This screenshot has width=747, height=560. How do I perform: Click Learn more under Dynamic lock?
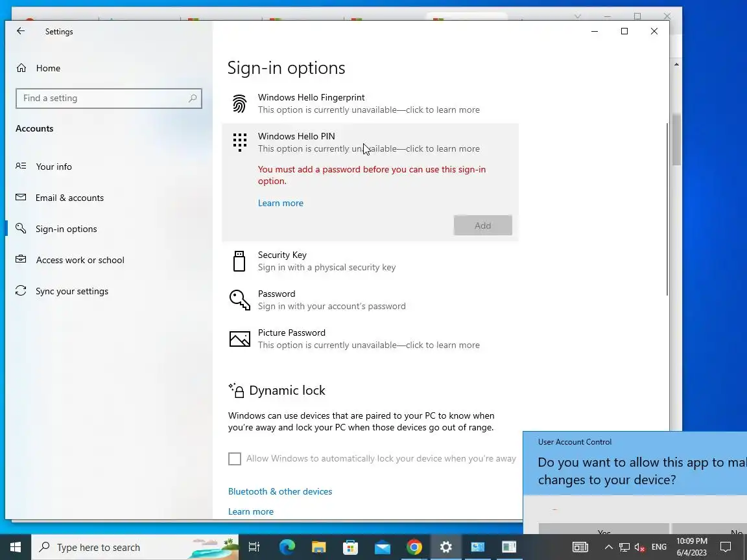[x=250, y=511]
